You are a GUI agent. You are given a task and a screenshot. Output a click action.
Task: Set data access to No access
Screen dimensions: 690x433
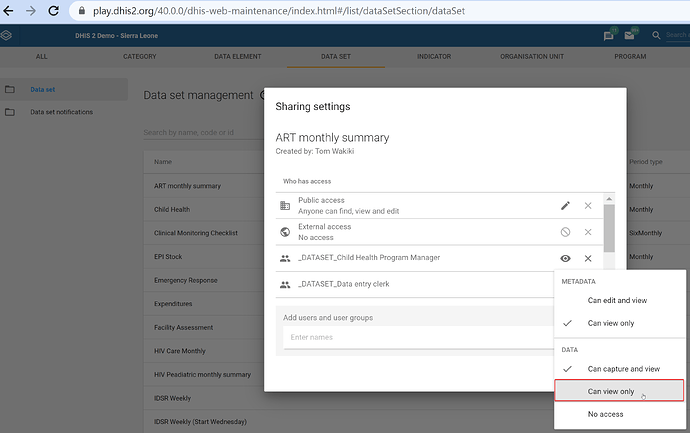click(620, 414)
